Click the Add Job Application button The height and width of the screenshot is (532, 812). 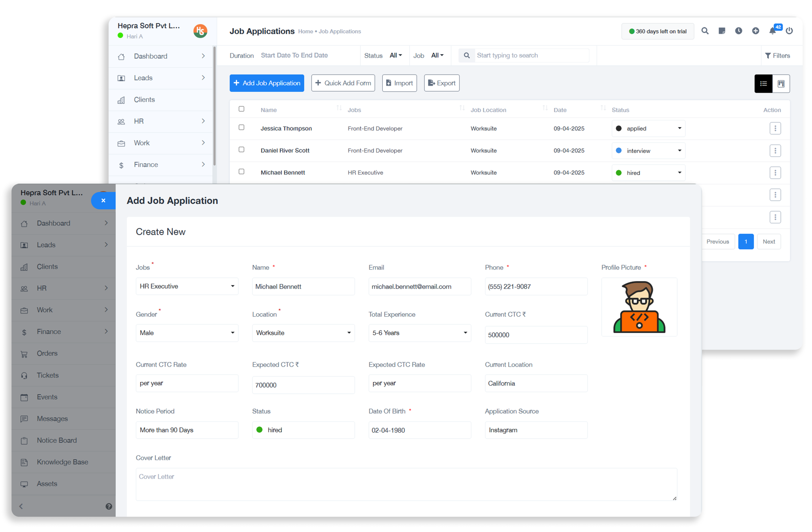click(267, 83)
